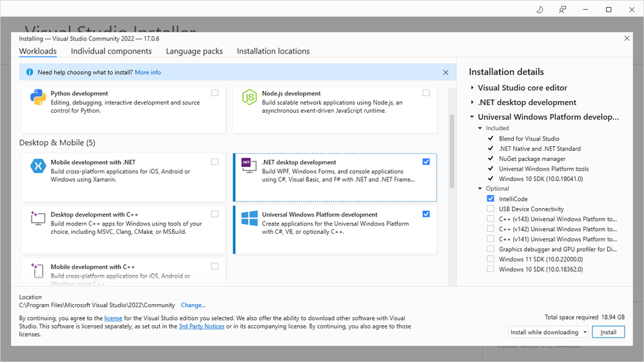Screen dimensions: 644x362
Task: Click the 'Installation details' heading
Action: click(x=506, y=72)
